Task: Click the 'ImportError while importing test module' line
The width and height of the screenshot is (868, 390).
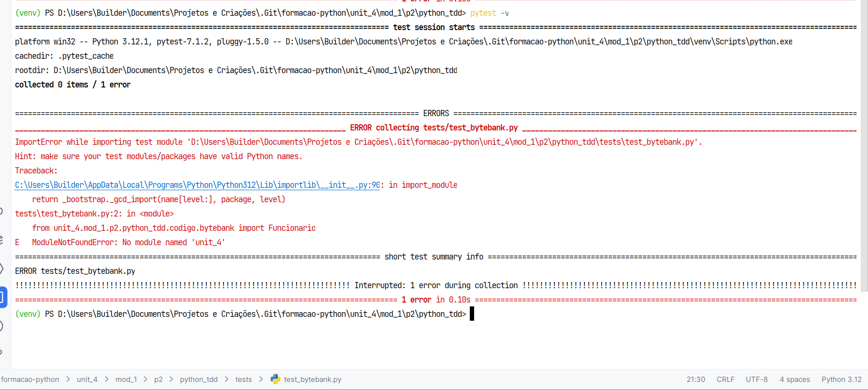Action: (359, 142)
